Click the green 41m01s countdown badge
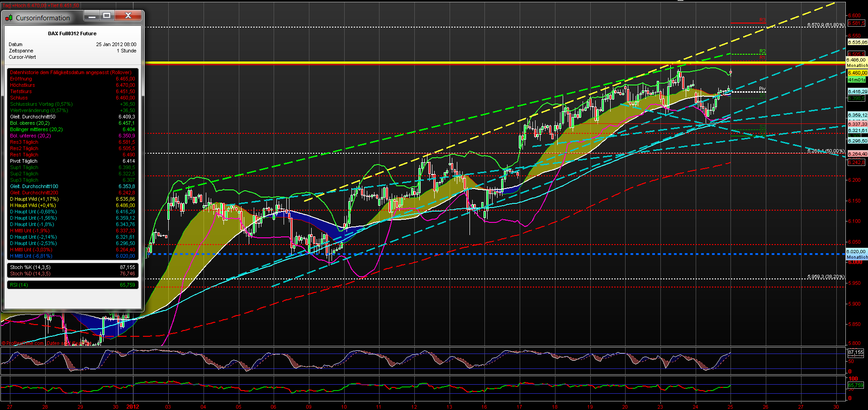868x410 pixels. [856, 80]
